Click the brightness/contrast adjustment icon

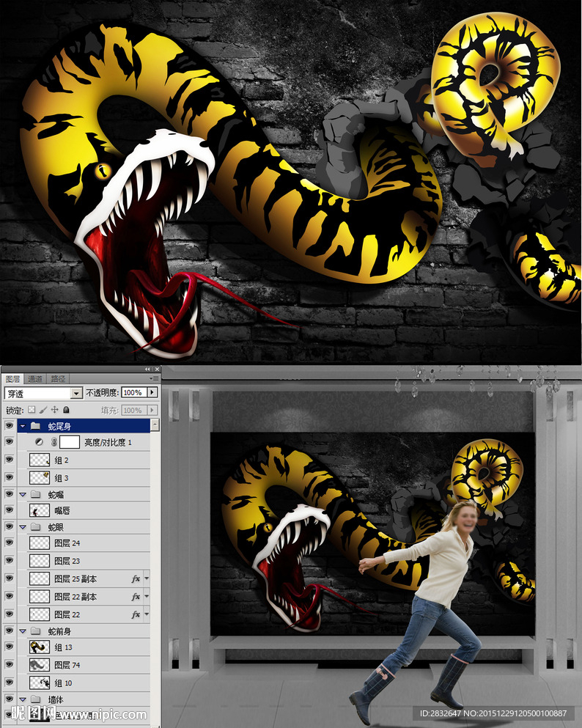pos(40,442)
